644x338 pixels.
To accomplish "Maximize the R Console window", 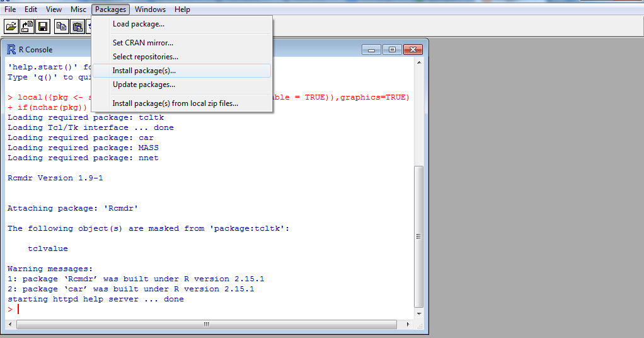I will point(392,50).
